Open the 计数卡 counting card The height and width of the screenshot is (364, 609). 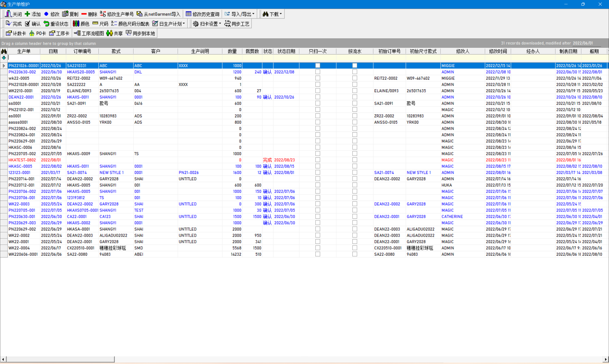pos(16,33)
